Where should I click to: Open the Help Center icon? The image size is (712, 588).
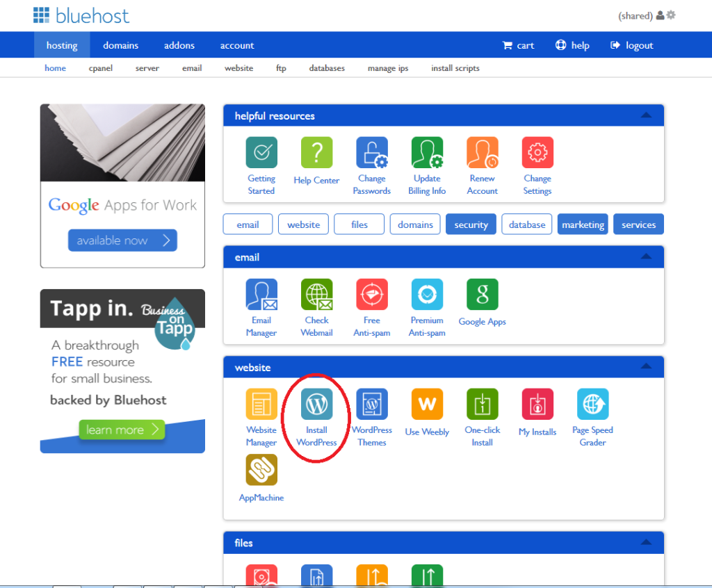tap(316, 153)
